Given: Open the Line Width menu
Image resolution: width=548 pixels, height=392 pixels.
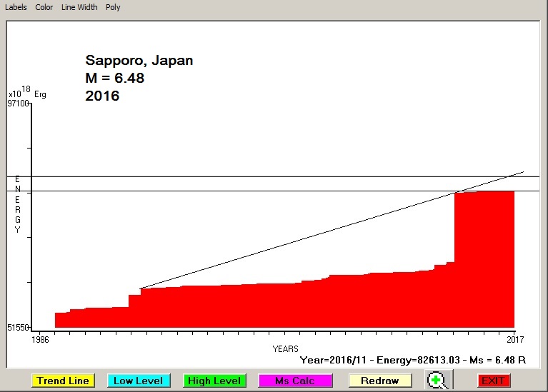Looking at the screenshot, I should [x=79, y=7].
